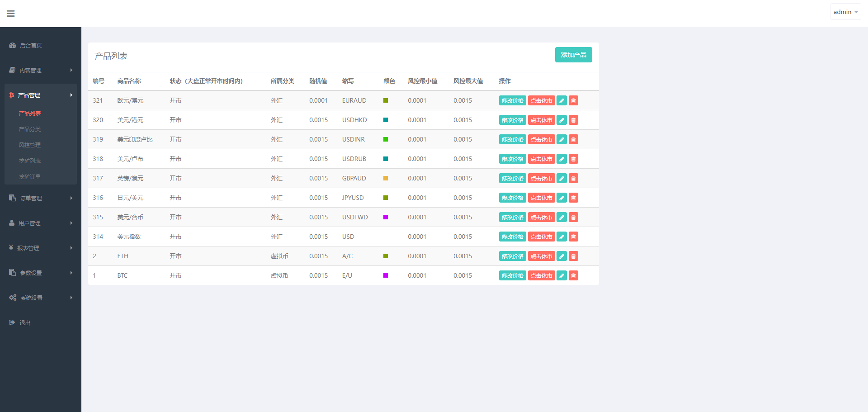Edit the USDRUB product with pencil icon
This screenshot has width=868, height=412.
561,159
